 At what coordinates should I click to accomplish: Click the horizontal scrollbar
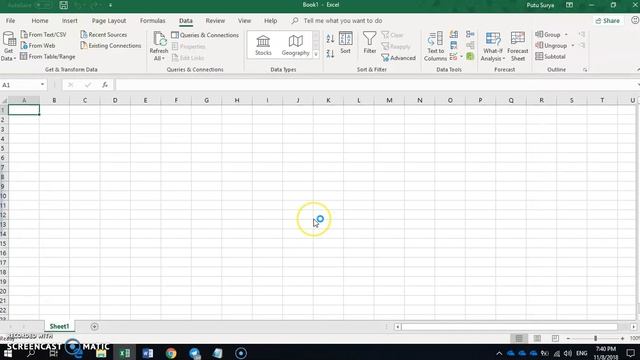click(509, 327)
